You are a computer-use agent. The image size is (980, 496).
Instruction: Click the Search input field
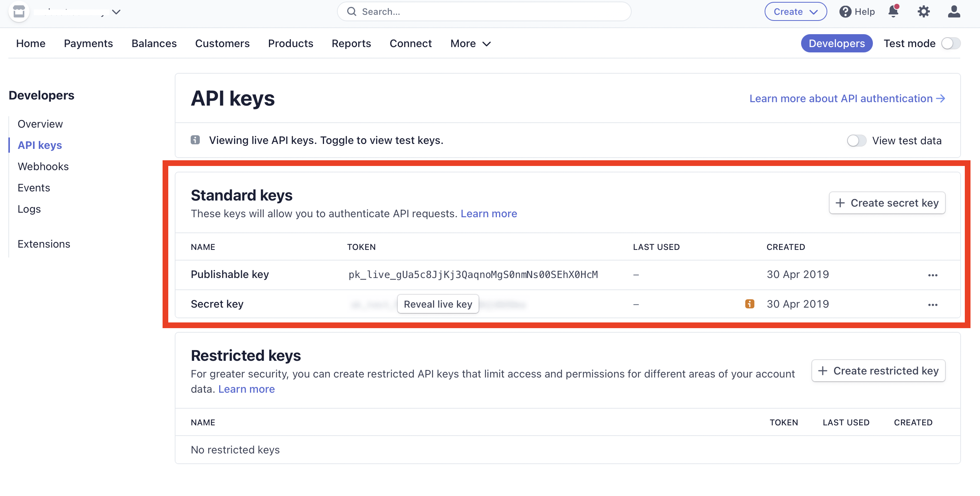click(484, 11)
